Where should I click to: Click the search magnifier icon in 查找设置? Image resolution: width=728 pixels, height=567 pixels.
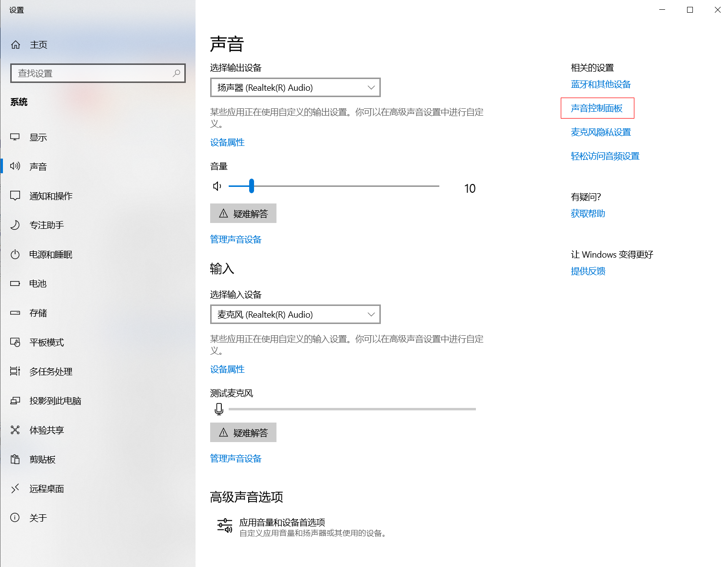tap(177, 73)
